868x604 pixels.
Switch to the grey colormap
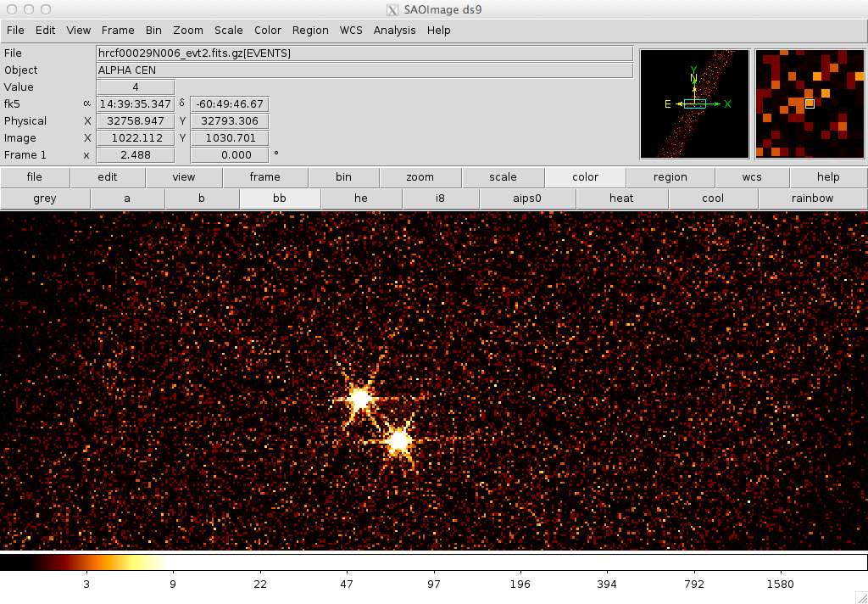pos(45,199)
